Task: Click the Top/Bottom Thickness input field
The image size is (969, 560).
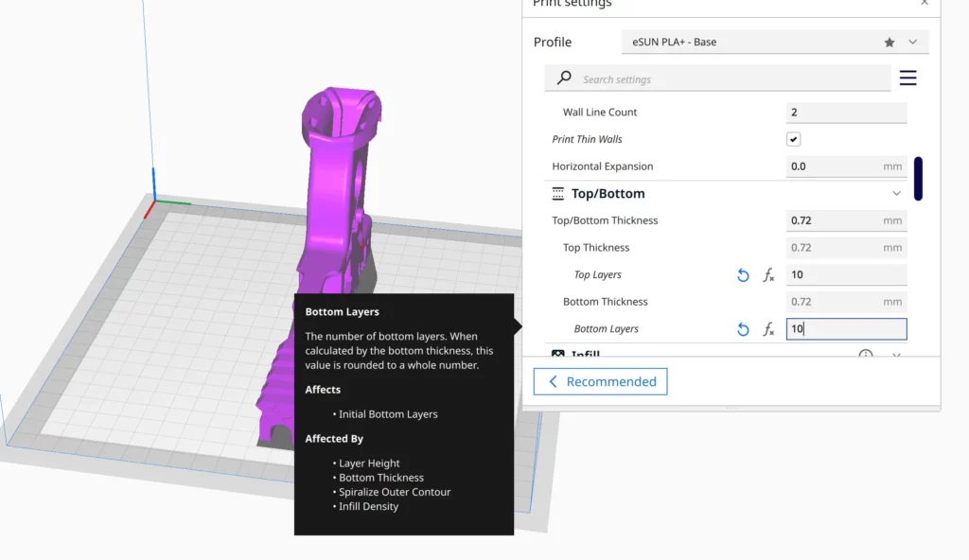Action: [x=833, y=220]
